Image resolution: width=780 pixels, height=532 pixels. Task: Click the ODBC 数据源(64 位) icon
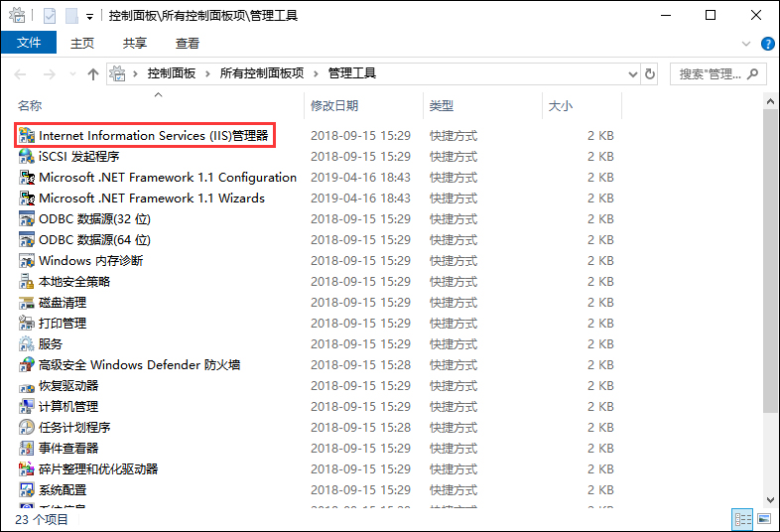(x=27, y=240)
